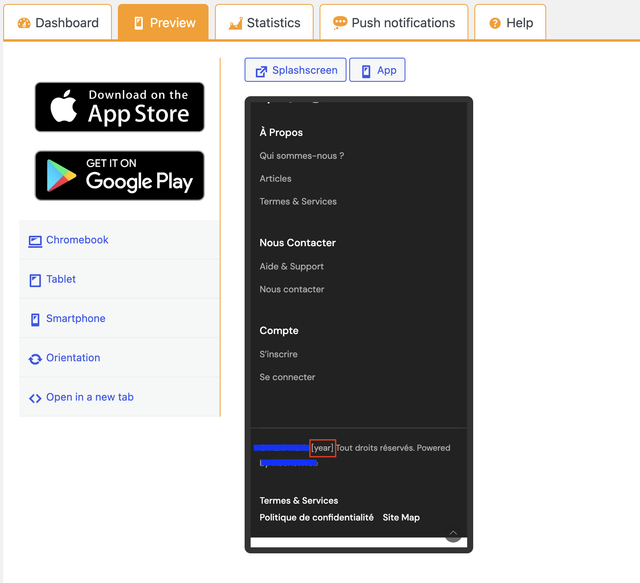640x583 pixels.
Task: Click the Tout droits réservés footer text
Action: point(375,448)
